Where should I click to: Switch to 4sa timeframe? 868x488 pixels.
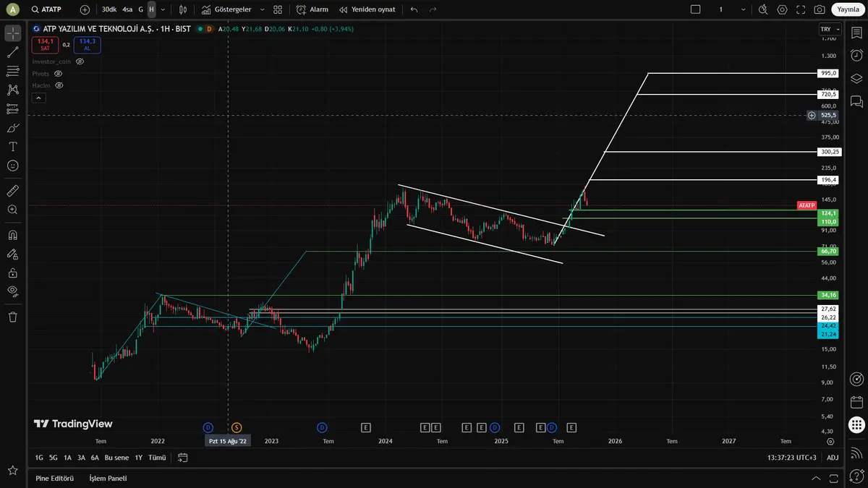pos(127,9)
